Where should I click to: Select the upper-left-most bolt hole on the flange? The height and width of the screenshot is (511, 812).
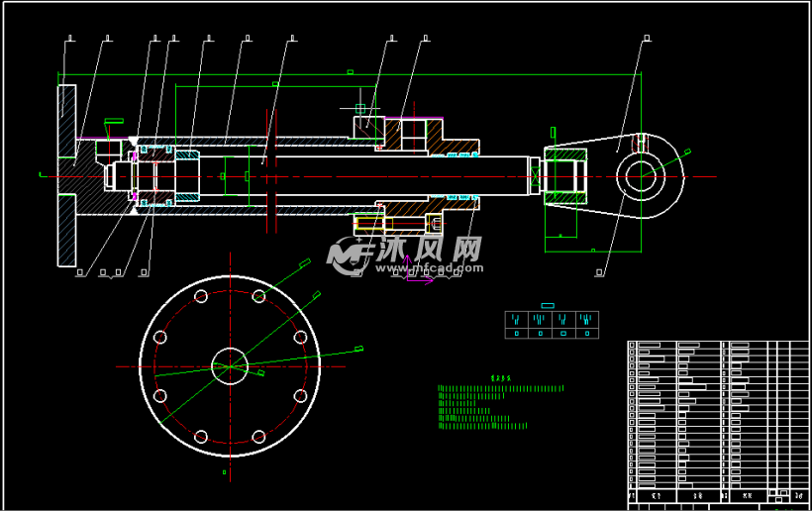pyautogui.click(x=201, y=296)
